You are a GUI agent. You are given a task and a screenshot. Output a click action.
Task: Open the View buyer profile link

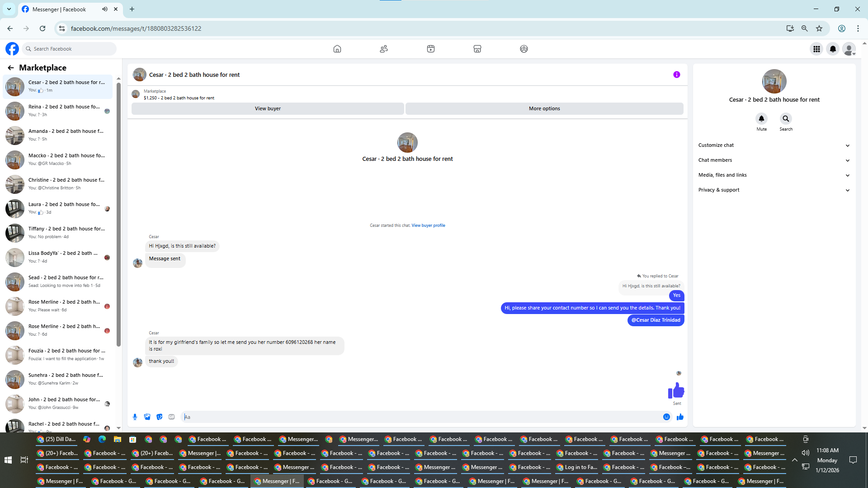point(428,225)
